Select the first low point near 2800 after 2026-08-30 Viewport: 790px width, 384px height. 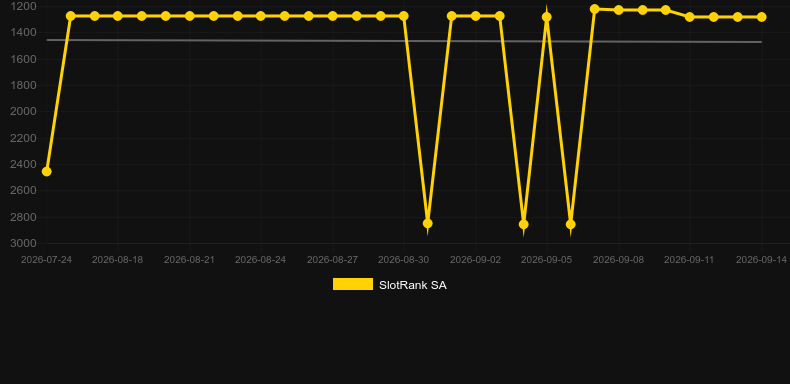pyautogui.click(x=427, y=223)
